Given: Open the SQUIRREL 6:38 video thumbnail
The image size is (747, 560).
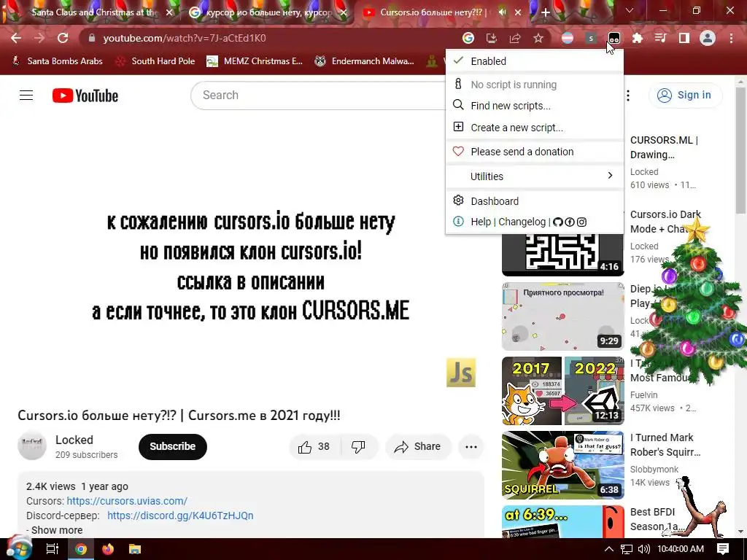Looking at the screenshot, I should click(x=562, y=464).
